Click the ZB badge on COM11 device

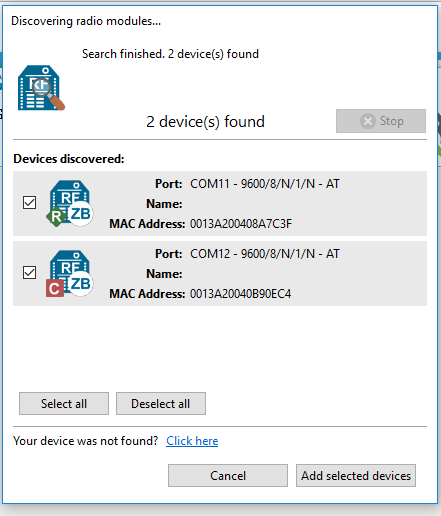pos(80,214)
